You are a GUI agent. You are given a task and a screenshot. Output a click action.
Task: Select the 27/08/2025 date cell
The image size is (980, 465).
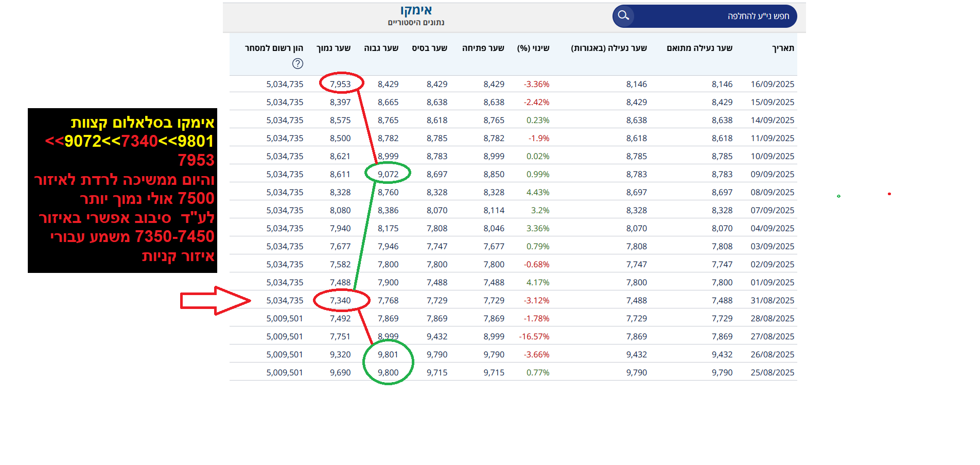772,336
